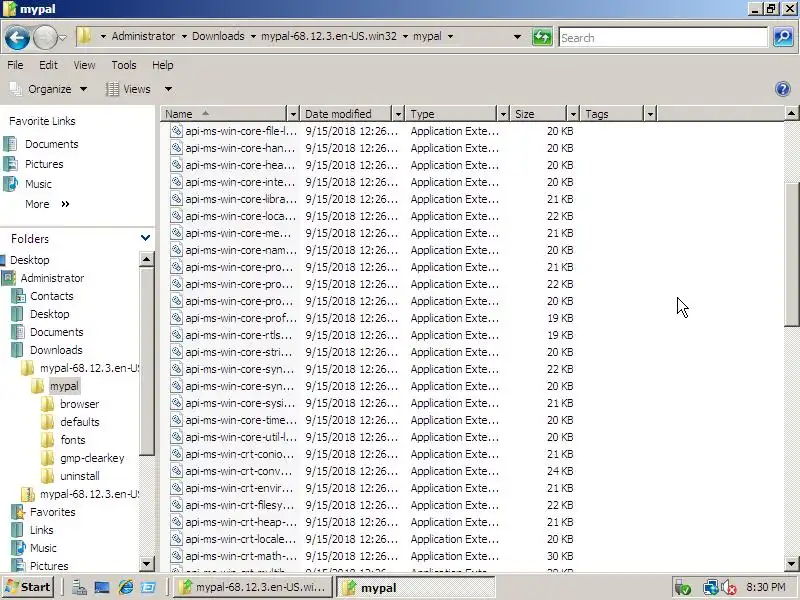Click the file list vertical scrollbar thumb
Screen dimensions: 800x600
(x=792, y=254)
